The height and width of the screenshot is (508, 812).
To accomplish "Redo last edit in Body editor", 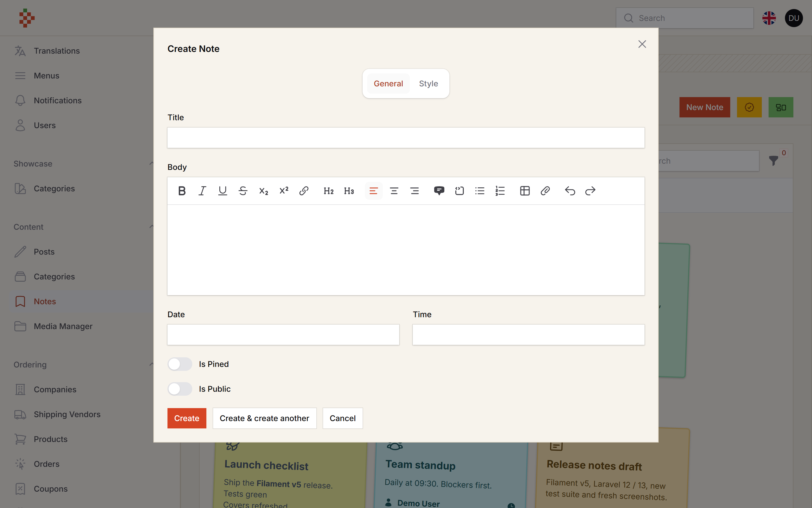I will coord(590,191).
